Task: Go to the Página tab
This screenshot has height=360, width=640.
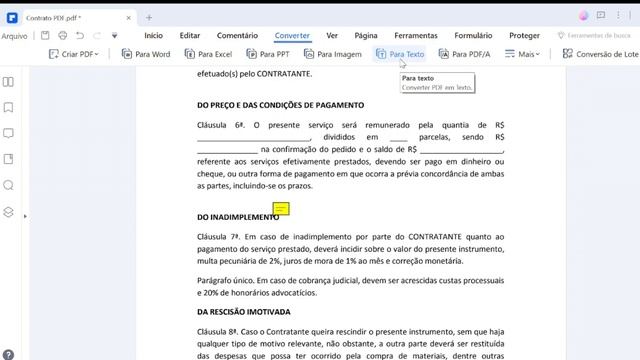Action: (x=366, y=36)
